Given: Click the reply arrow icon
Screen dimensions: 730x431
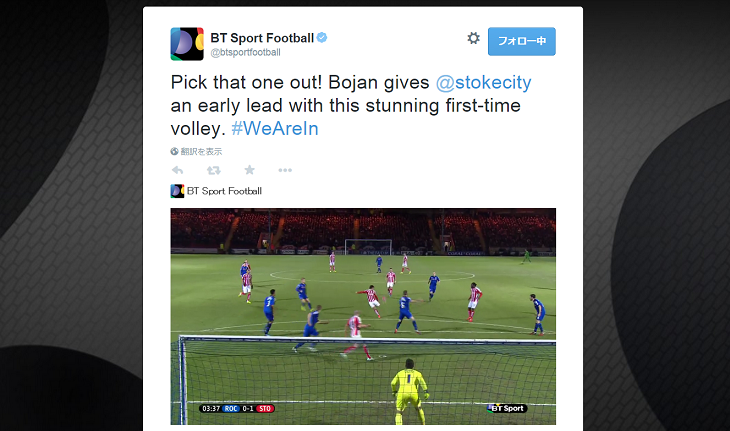Looking at the screenshot, I should point(177,170).
